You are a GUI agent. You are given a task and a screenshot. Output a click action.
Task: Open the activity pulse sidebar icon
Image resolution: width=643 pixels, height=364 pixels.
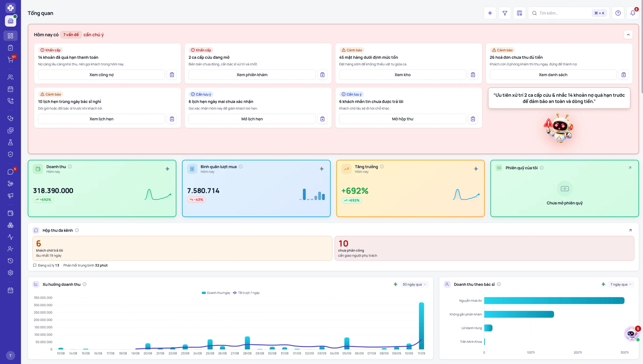point(10,237)
